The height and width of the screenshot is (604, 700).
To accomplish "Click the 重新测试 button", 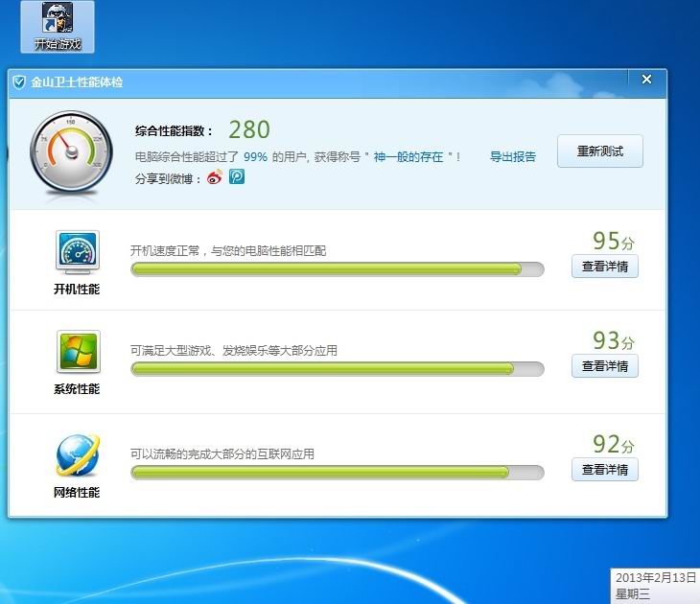I will click(x=600, y=151).
